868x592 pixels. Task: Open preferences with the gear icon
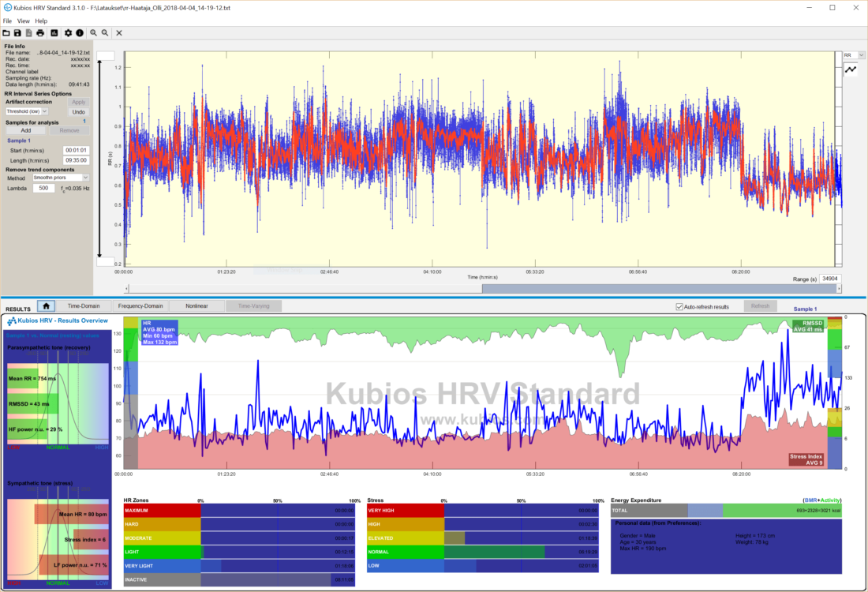(68, 33)
